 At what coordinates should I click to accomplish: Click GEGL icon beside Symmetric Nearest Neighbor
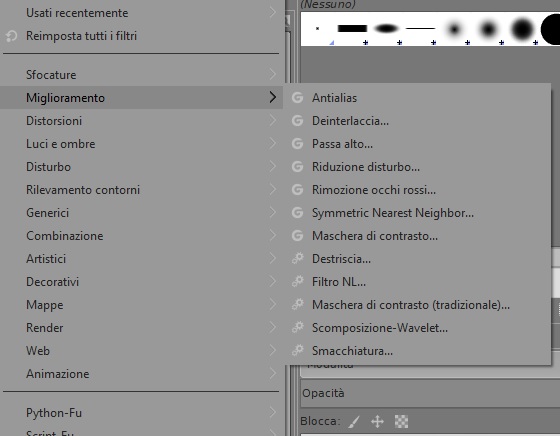tap(298, 213)
